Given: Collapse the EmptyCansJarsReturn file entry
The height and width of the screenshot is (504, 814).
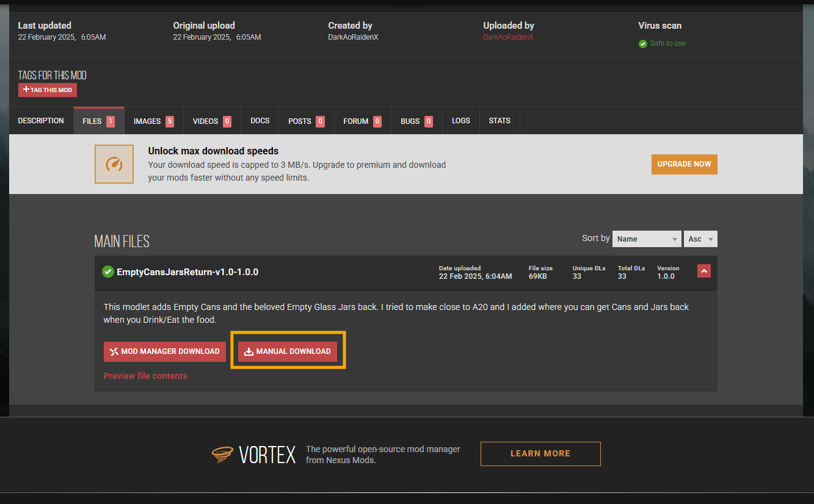Looking at the screenshot, I should click(704, 271).
